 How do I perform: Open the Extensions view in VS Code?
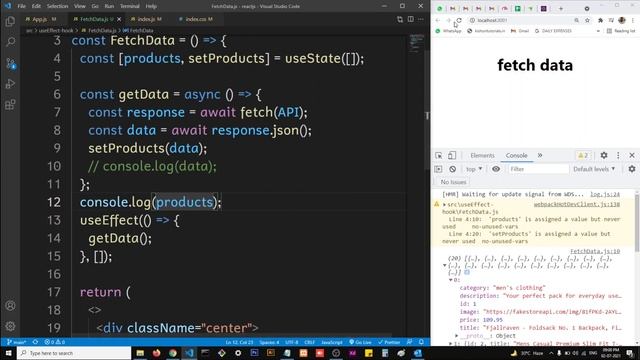pos(11,104)
